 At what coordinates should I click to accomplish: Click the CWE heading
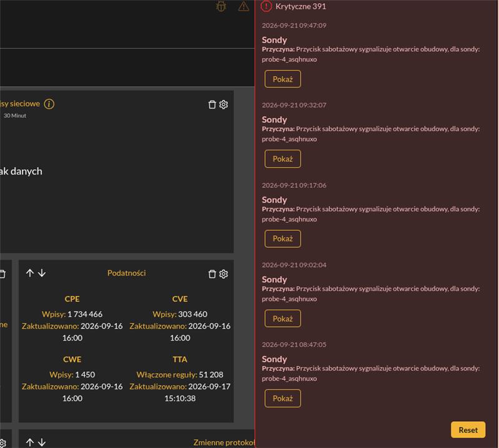tap(72, 359)
